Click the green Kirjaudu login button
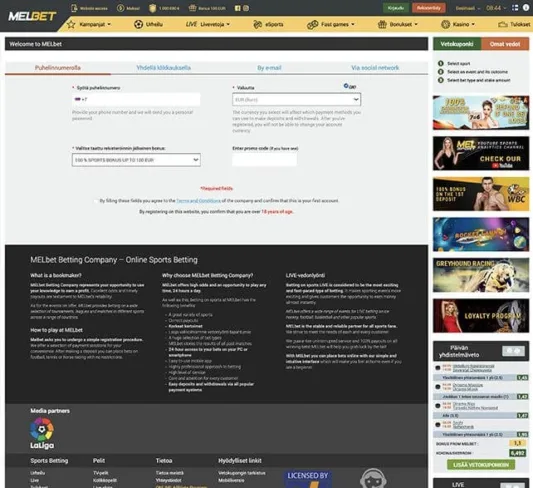The height and width of the screenshot is (488, 533). coord(396,8)
